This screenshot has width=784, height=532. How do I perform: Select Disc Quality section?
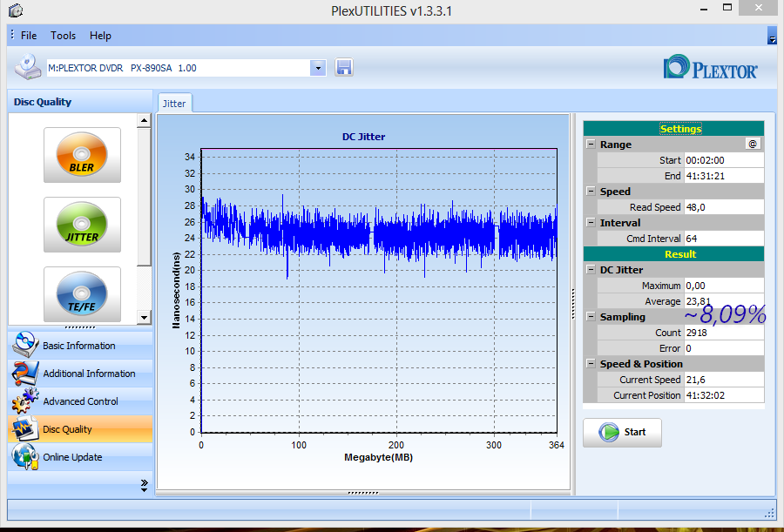[80, 429]
